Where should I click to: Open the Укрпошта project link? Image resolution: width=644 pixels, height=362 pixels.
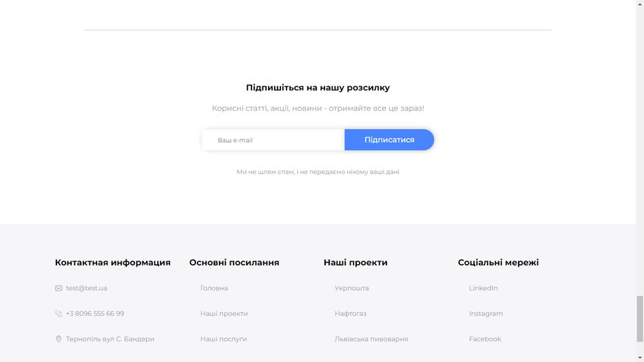point(352,288)
